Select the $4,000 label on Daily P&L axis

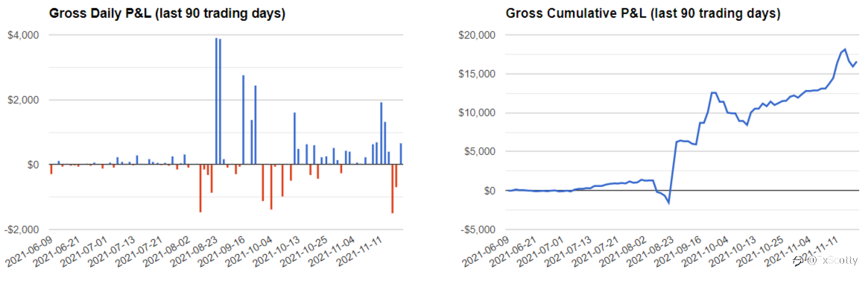point(23,35)
